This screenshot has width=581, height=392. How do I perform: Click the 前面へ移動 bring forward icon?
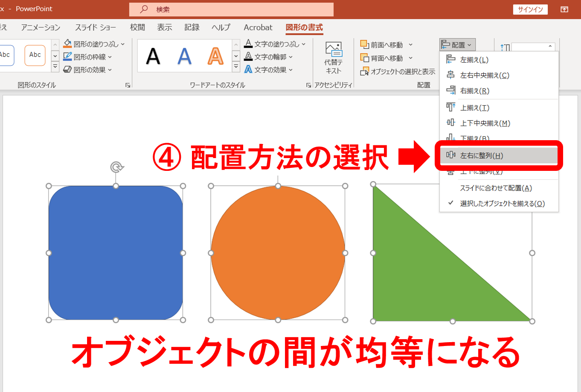click(364, 44)
